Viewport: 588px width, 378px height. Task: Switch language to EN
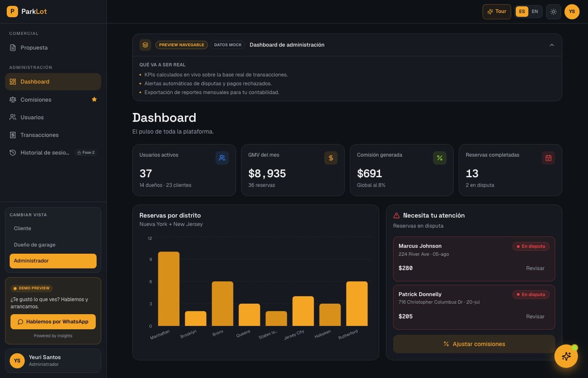(x=535, y=12)
